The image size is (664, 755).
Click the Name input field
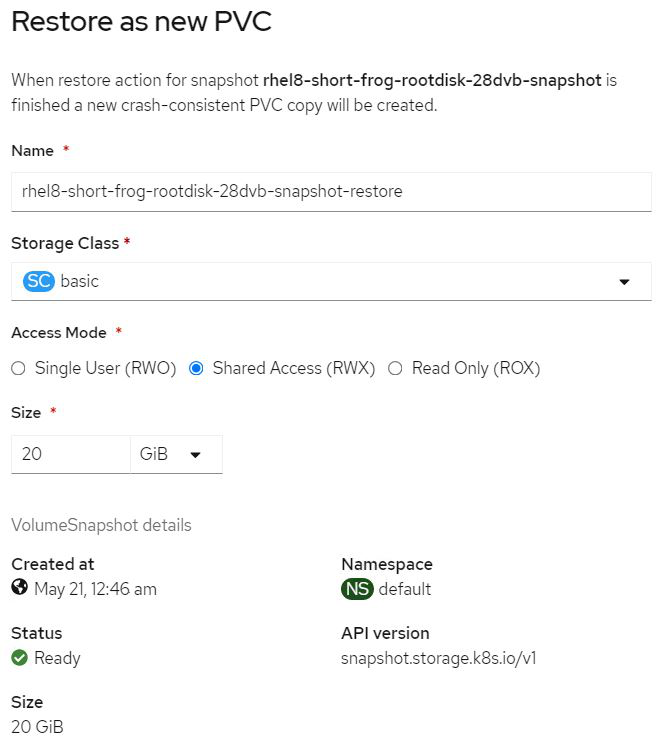330,191
